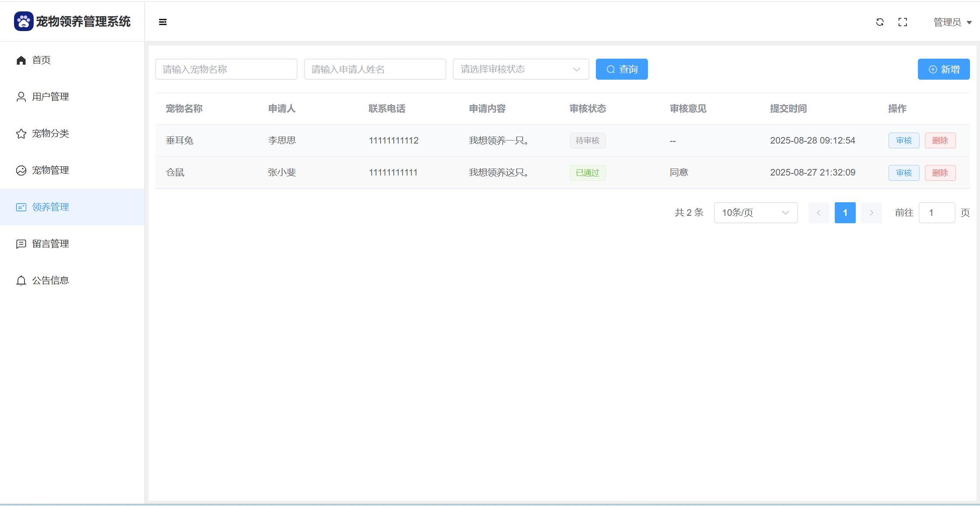The height and width of the screenshot is (506, 980).
Task: Open the 宠物管理 menu item
Action: 50,170
